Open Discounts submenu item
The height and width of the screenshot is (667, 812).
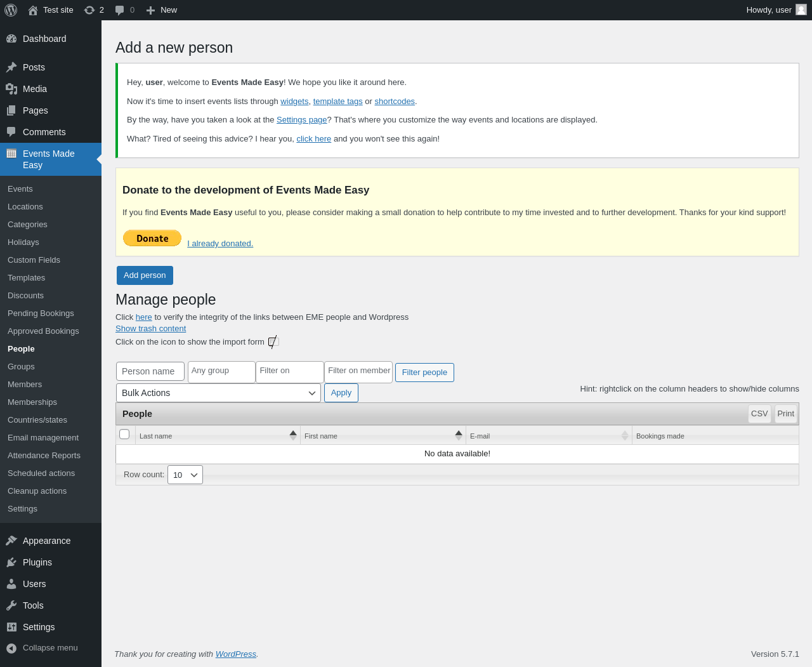coord(25,296)
